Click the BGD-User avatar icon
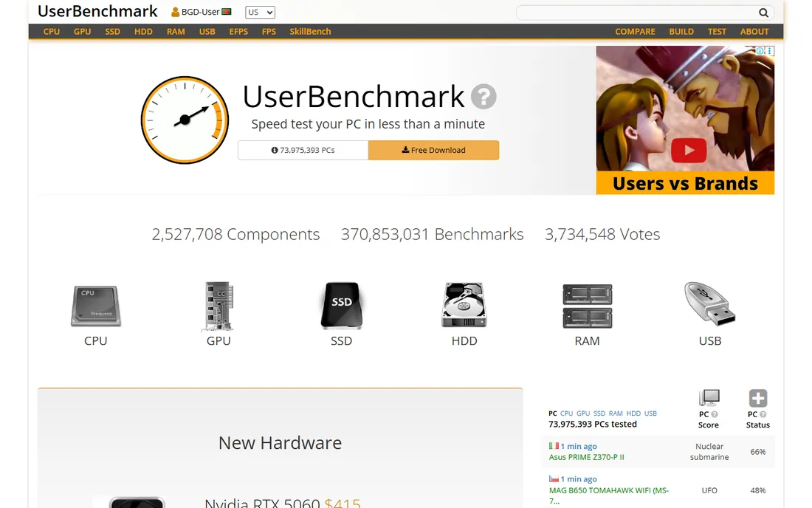The height and width of the screenshot is (508, 812). pos(175,12)
